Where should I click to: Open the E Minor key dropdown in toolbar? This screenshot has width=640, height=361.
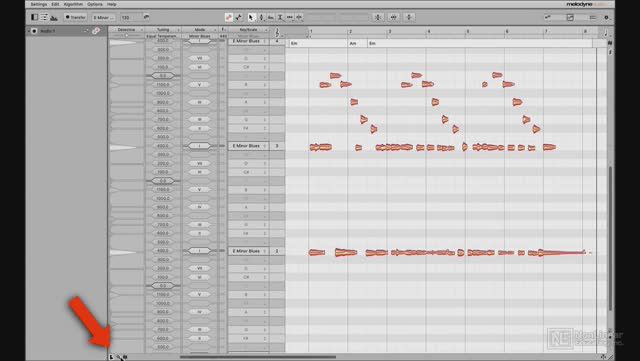pos(104,18)
